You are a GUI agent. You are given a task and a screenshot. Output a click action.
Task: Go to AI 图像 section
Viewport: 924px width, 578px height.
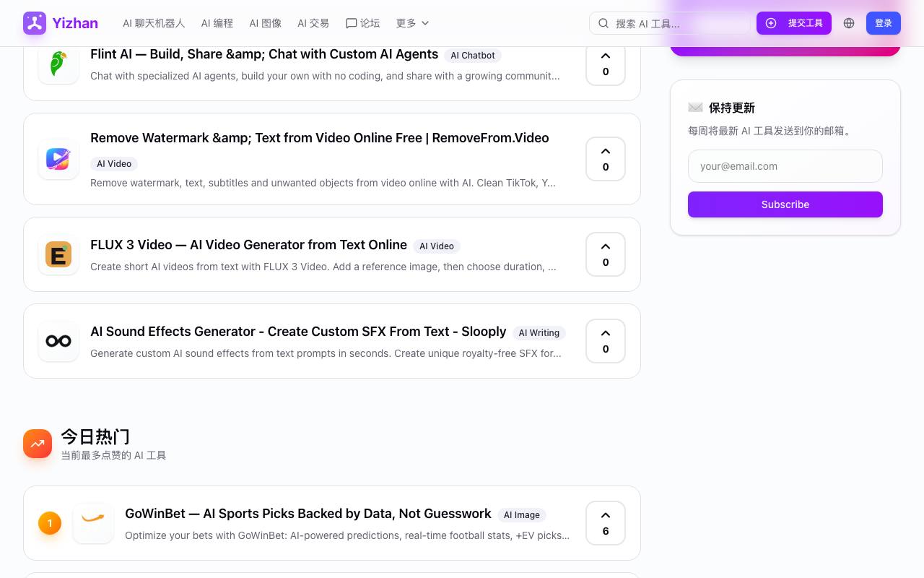[x=266, y=23]
